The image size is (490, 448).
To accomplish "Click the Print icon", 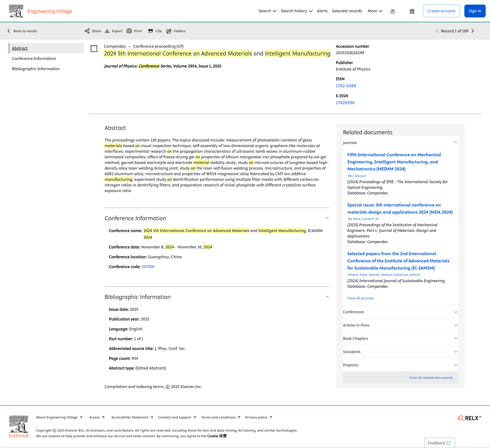I will pyautogui.click(x=129, y=31).
